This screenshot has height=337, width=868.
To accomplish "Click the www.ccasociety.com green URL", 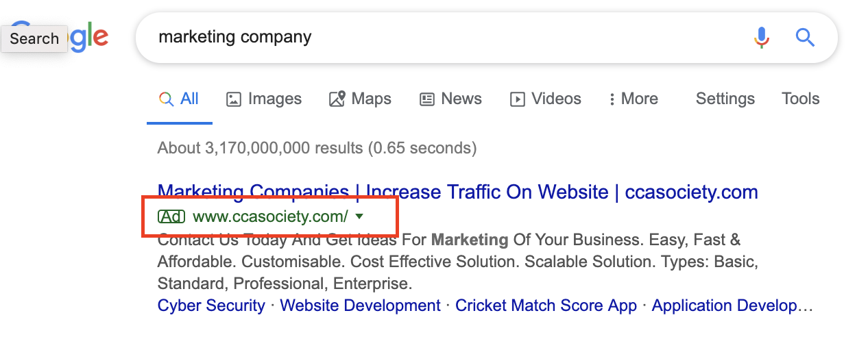I will [x=270, y=217].
